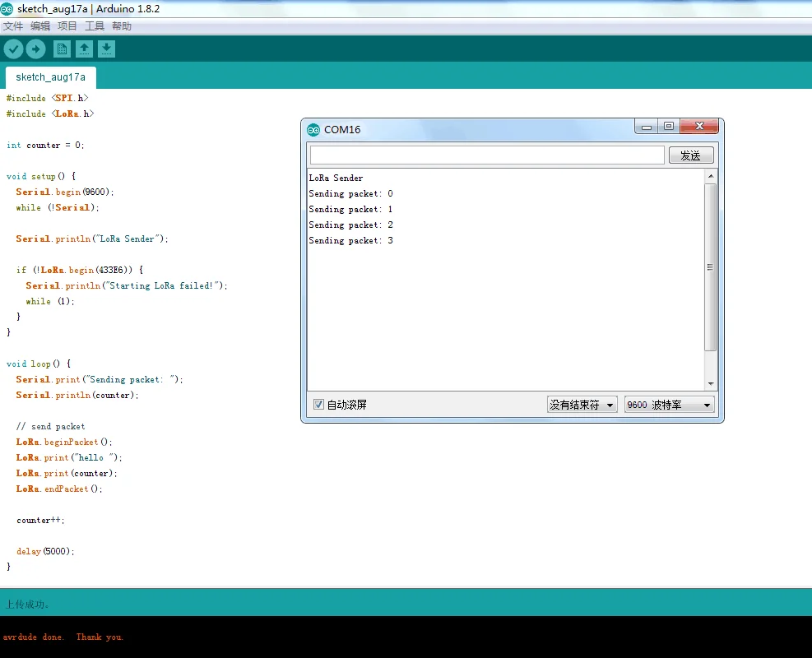Close the COM16 serial monitor window
812x658 pixels.
click(699, 127)
